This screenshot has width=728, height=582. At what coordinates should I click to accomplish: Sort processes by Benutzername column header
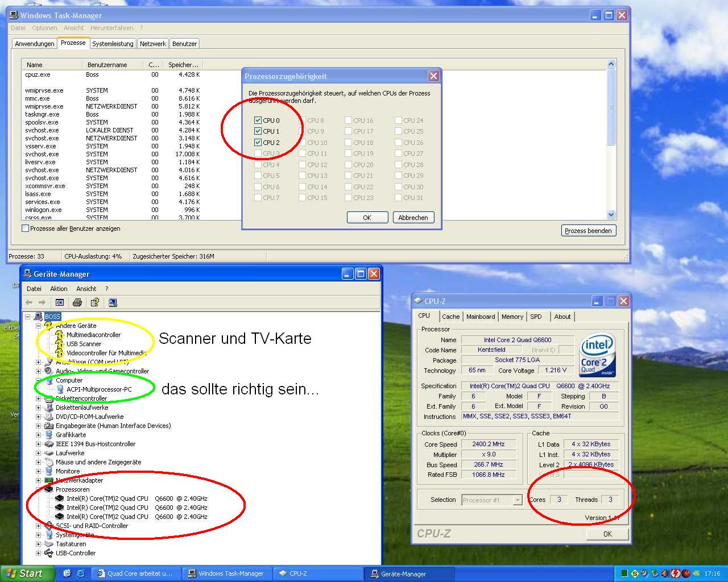(x=113, y=65)
